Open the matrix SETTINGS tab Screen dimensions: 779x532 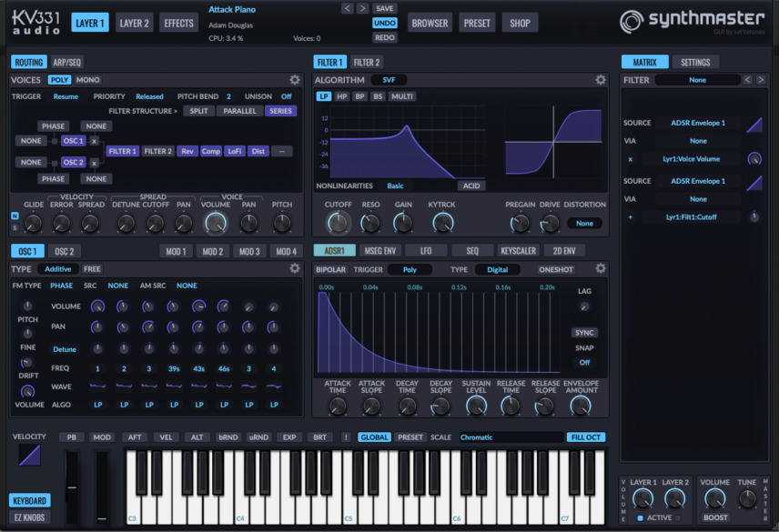(x=695, y=62)
